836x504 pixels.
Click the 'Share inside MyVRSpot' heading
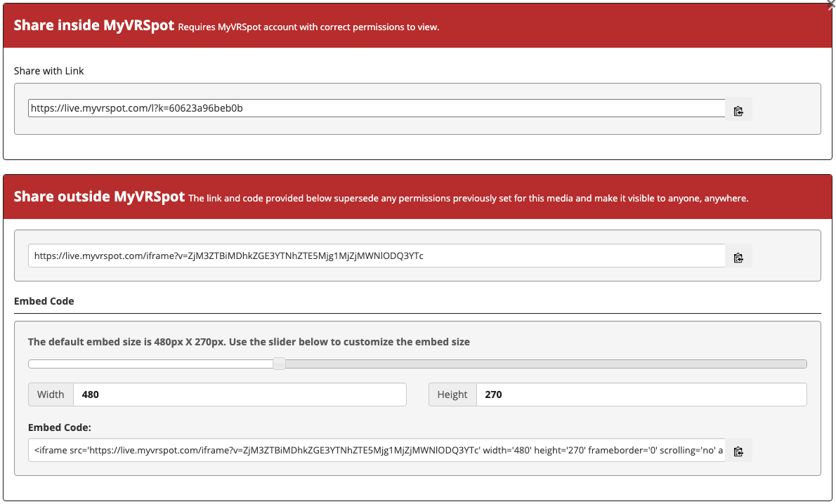(94, 25)
